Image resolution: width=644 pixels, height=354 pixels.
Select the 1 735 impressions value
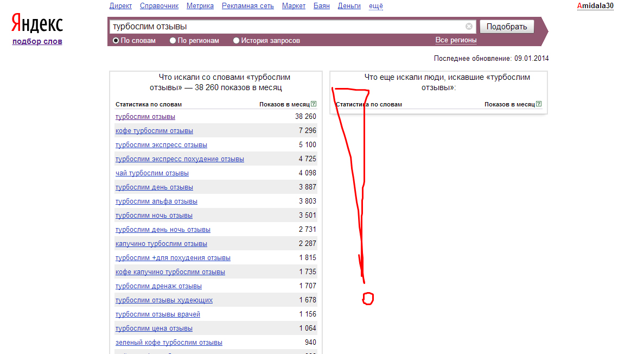click(308, 272)
